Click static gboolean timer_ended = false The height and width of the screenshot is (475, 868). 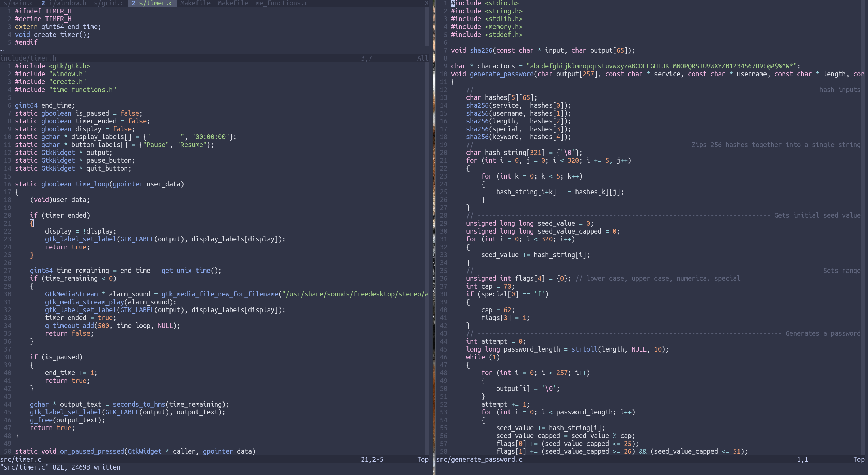(x=82, y=121)
